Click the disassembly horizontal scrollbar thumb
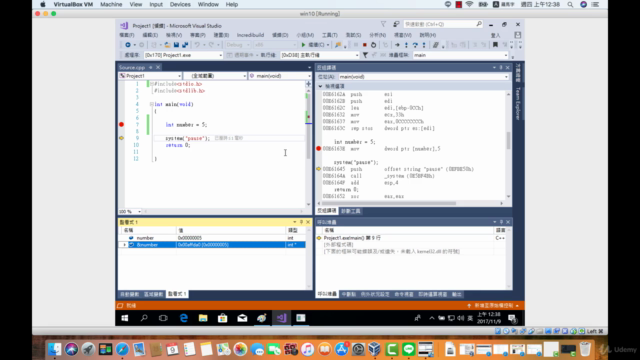Viewport: 640px width, 360px height. (389, 203)
